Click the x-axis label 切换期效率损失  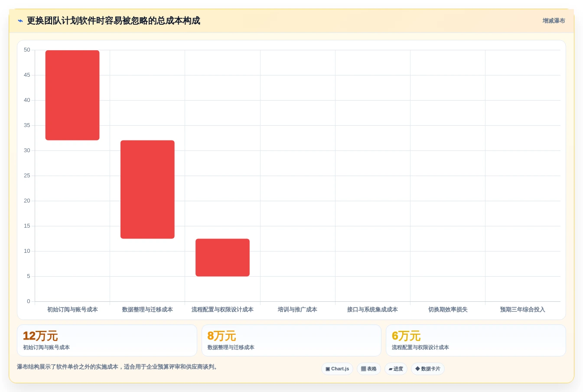pos(448,310)
